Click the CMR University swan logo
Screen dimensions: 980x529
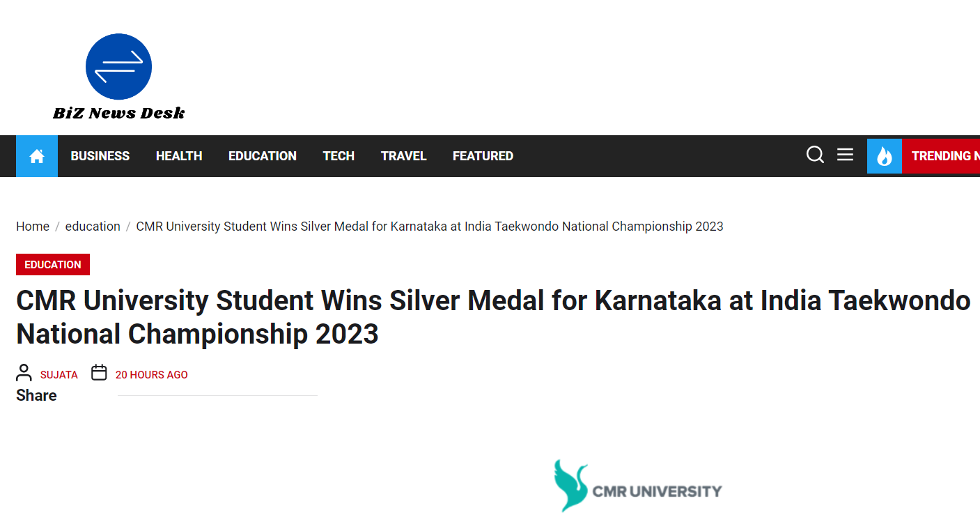570,485
